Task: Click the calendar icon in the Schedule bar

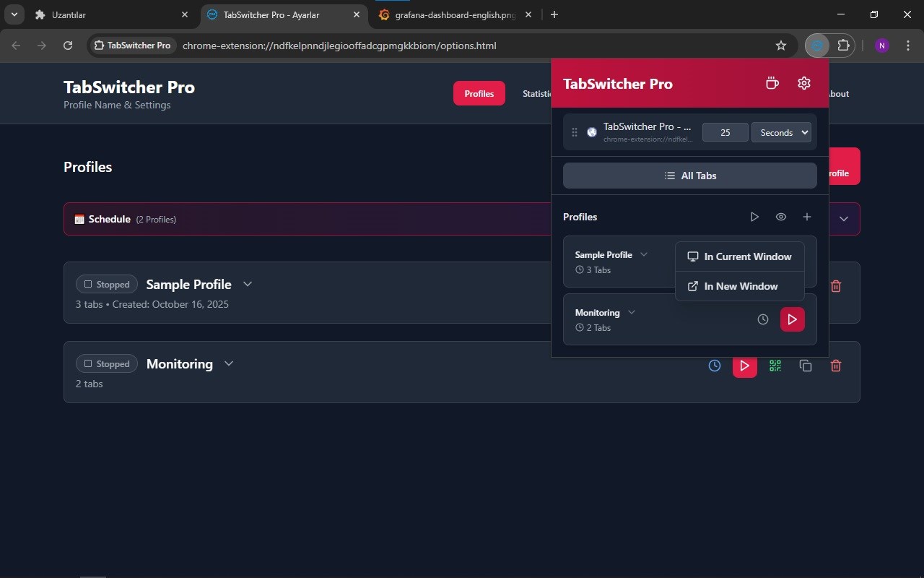Action: 79,219
